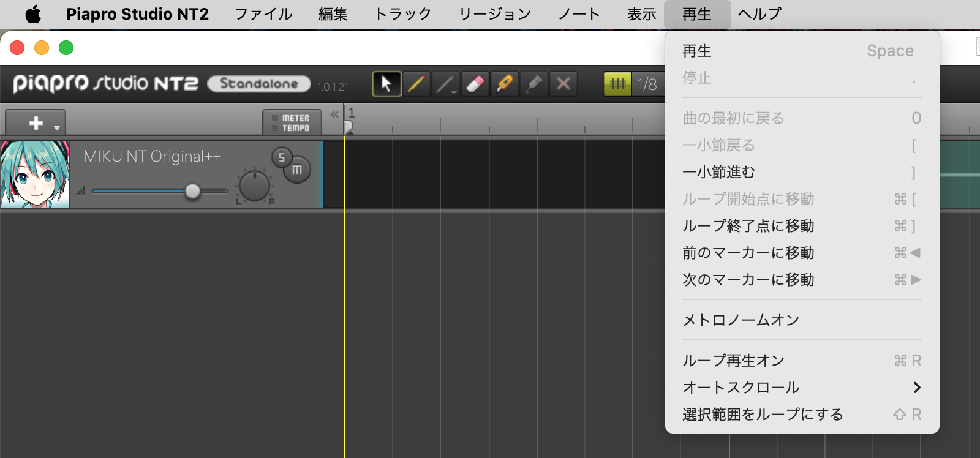Toggle the snap-to-grid button

[617, 84]
